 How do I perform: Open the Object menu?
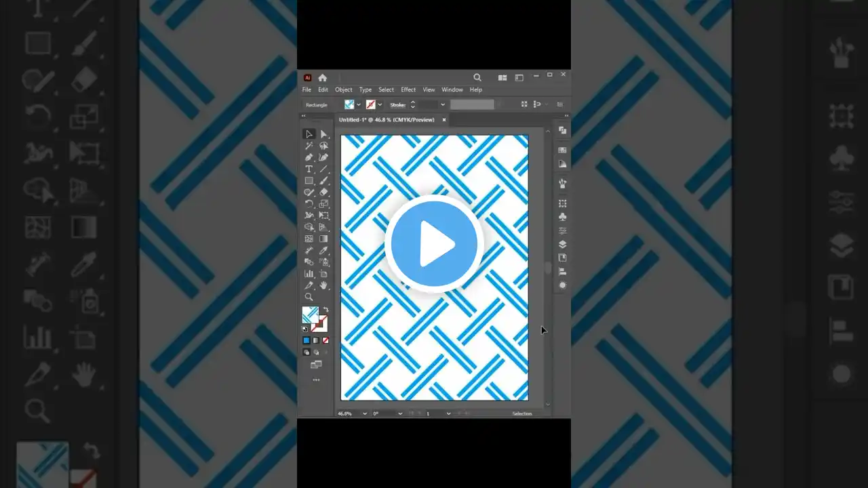tap(344, 89)
